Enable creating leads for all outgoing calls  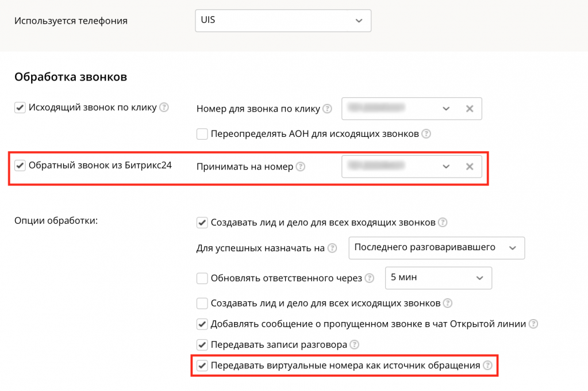coord(202,303)
